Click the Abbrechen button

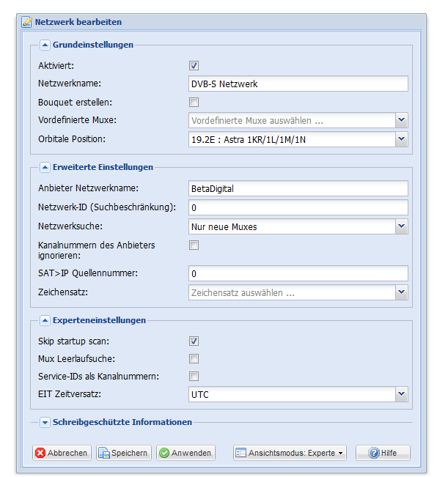point(62,453)
